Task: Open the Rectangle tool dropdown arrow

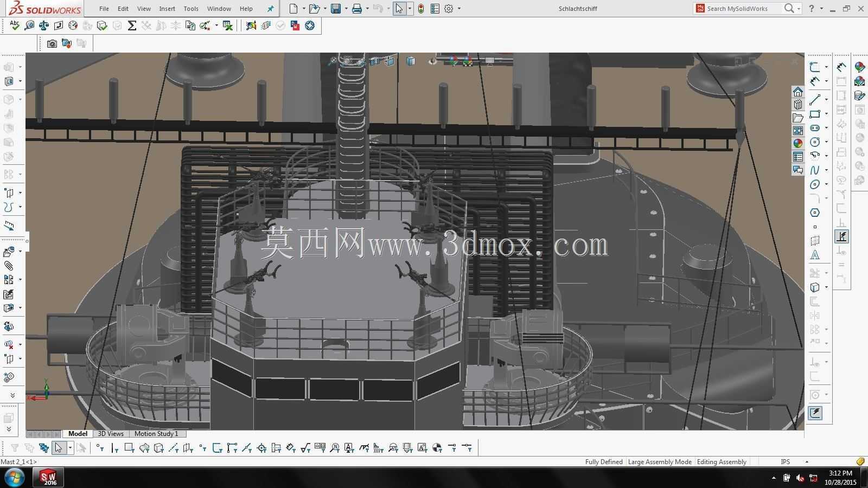Action: (x=826, y=114)
